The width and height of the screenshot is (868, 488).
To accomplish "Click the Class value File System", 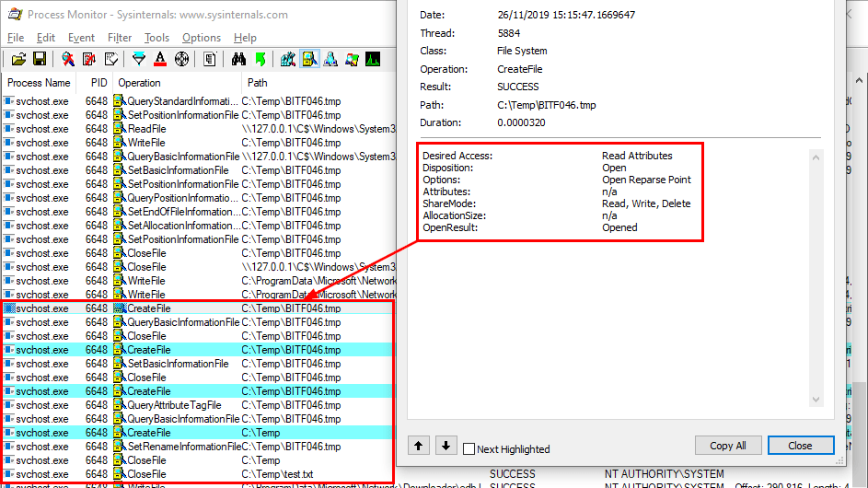I will click(522, 51).
